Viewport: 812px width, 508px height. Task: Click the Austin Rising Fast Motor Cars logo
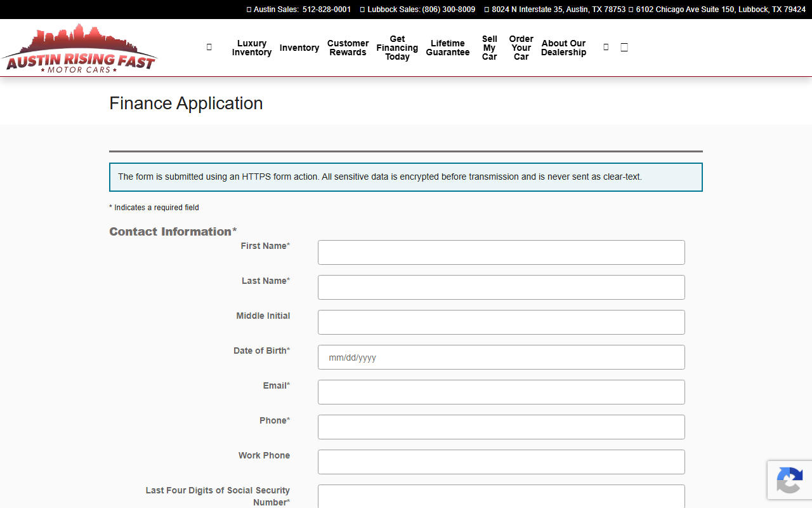point(79,48)
